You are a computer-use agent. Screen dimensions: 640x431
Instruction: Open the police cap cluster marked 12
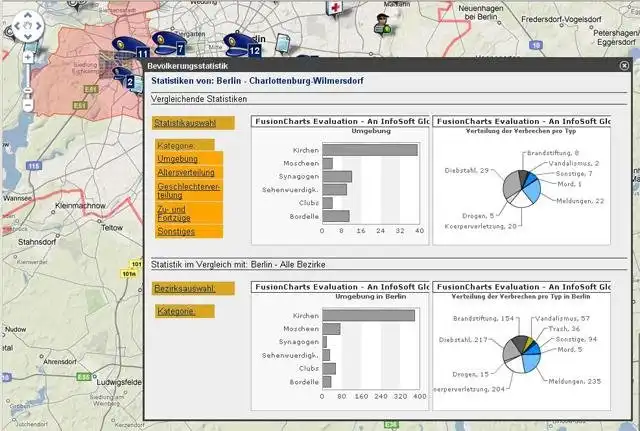click(242, 45)
